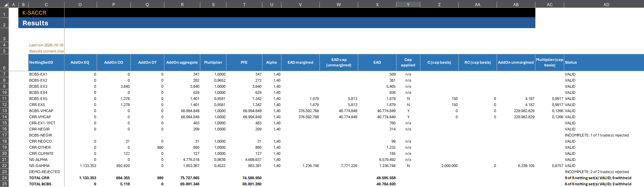
Task: Click the Results heading cell
Action: point(41,23)
